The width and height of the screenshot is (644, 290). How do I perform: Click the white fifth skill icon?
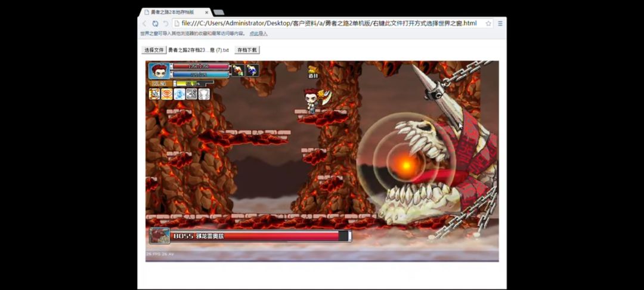[x=204, y=94]
